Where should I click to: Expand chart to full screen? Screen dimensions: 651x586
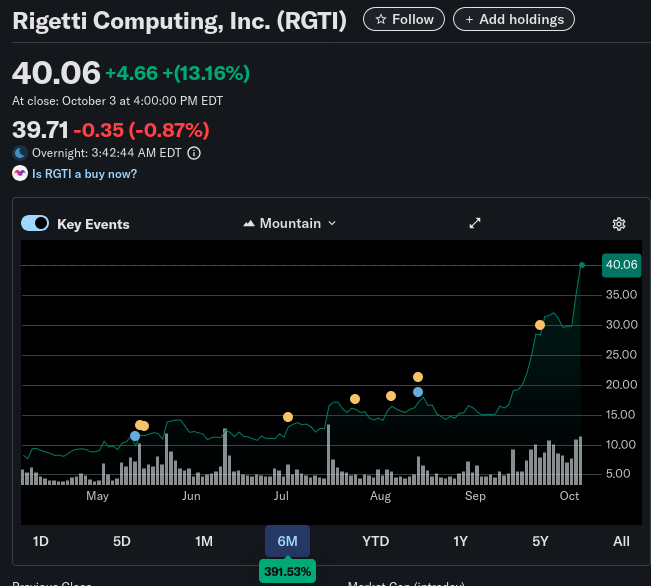click(475, 223)
